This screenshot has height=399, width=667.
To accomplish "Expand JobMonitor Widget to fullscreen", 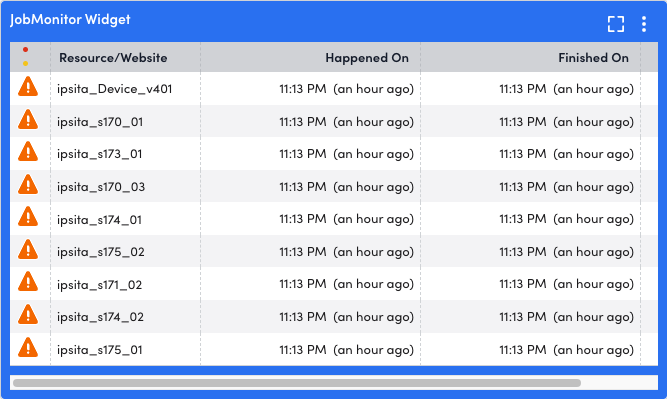I will coord(616,24).
